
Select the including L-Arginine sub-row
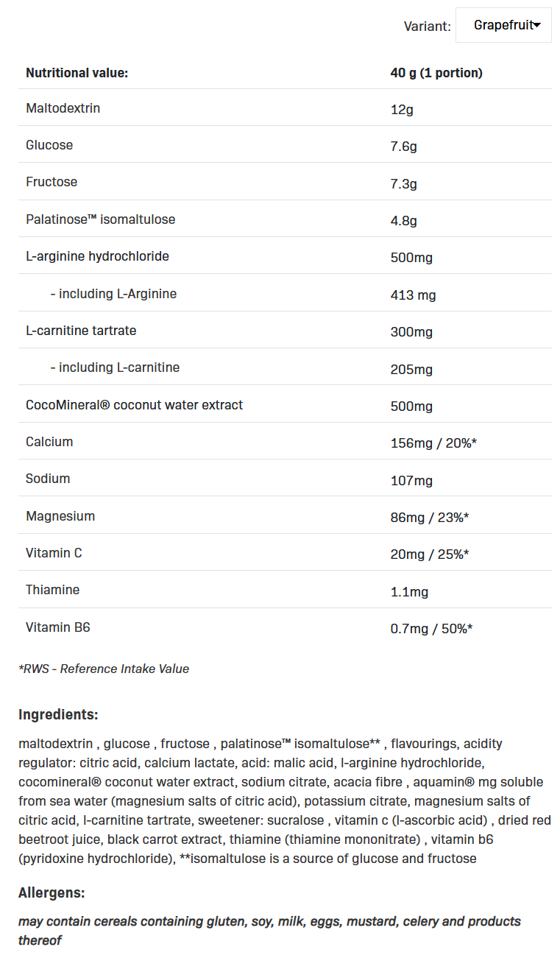pos(113,294)
